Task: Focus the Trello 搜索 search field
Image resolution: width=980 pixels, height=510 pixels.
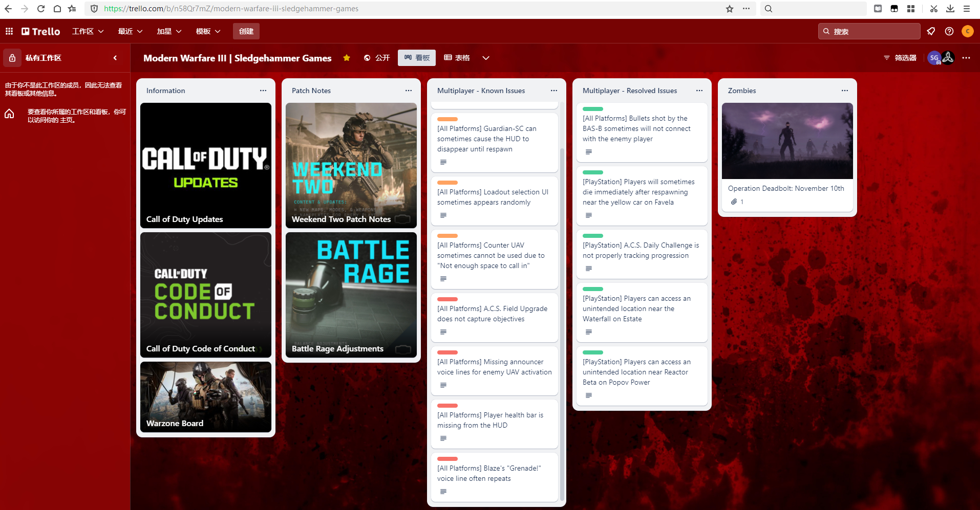Action: click(x=869, y=31)
